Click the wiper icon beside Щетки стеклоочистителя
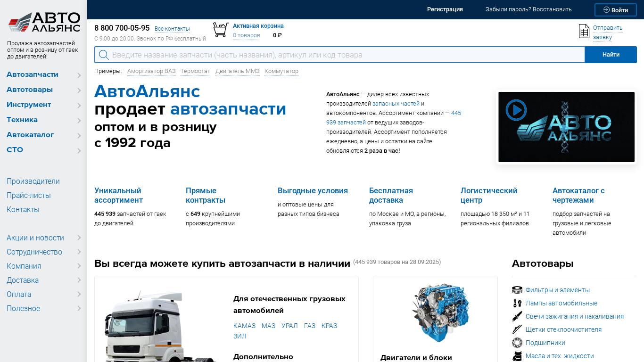The width and height of the screenshot is (644, 362). tap(517, 329)
